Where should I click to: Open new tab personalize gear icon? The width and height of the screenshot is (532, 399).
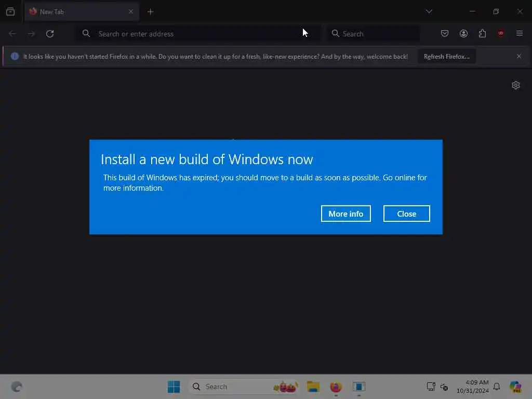pyautogui.click(x=516, y=85)
